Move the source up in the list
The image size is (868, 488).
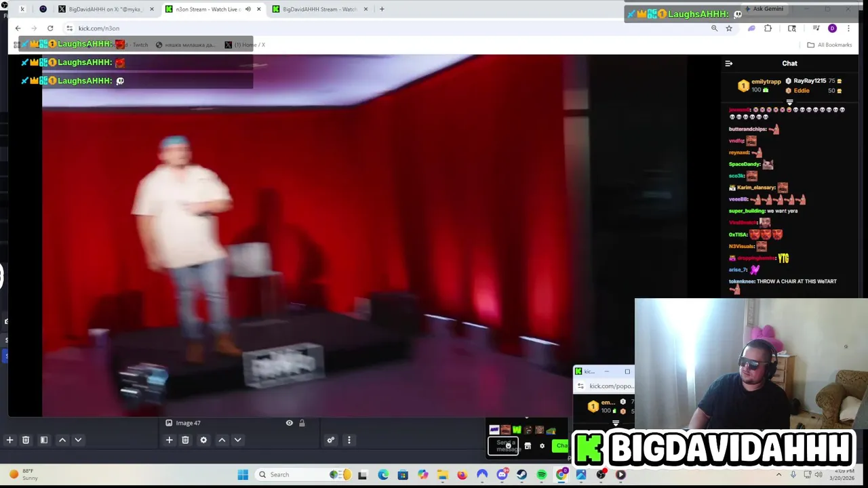tap(222, 440)
